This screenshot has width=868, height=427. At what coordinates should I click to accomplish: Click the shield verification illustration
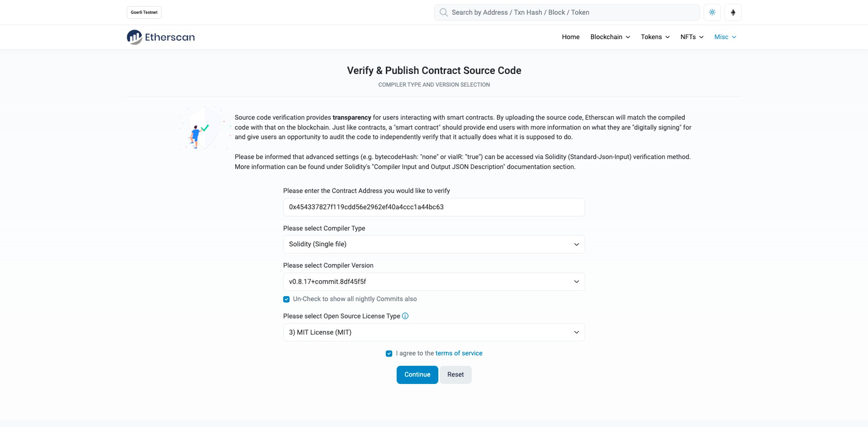(204, 129)
